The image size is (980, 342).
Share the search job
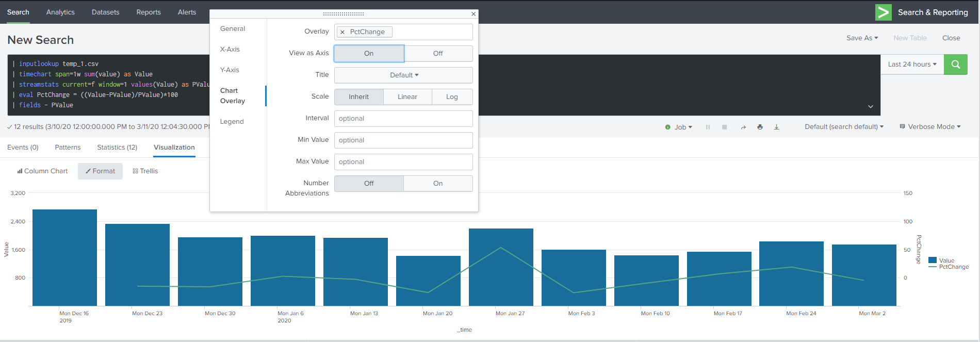(x=743, y=127)
